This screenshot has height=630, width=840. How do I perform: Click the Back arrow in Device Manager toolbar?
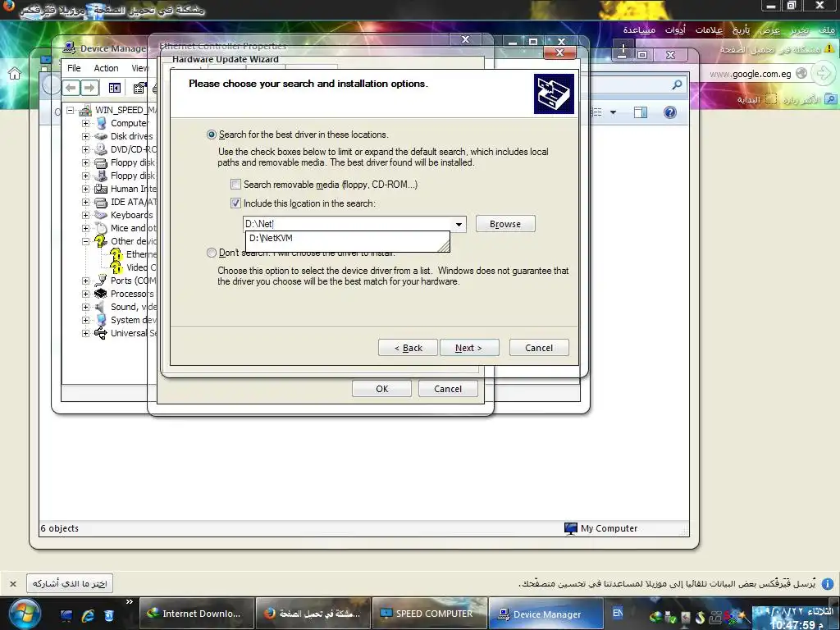tap(71, 87)
